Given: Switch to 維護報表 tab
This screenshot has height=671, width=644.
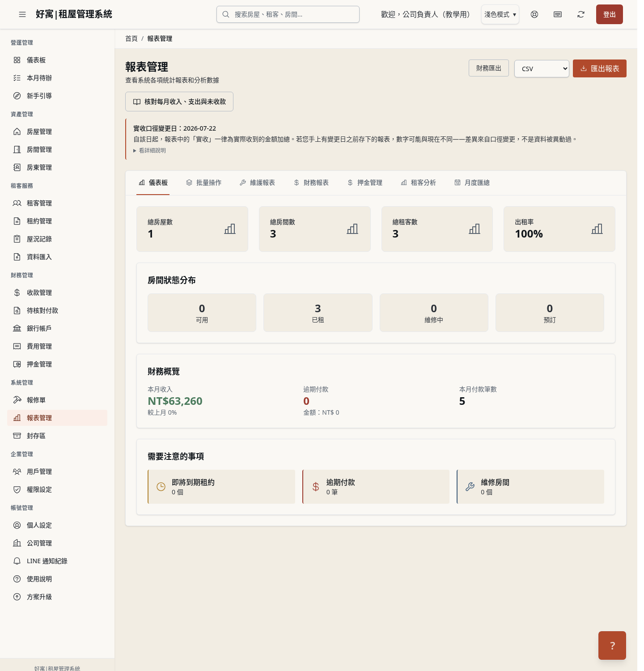Looking at the screenshot, I should click(x=257, y=183).
